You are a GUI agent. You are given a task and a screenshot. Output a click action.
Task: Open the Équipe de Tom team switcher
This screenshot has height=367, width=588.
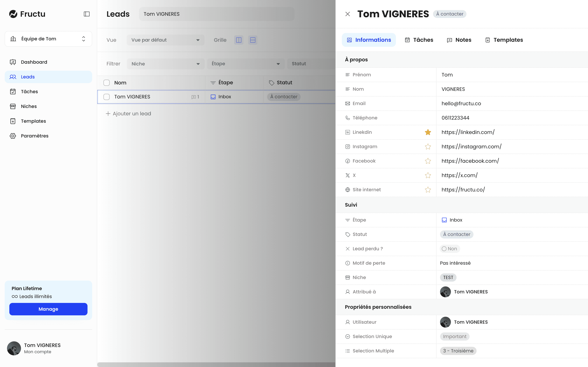pos(48,39)
